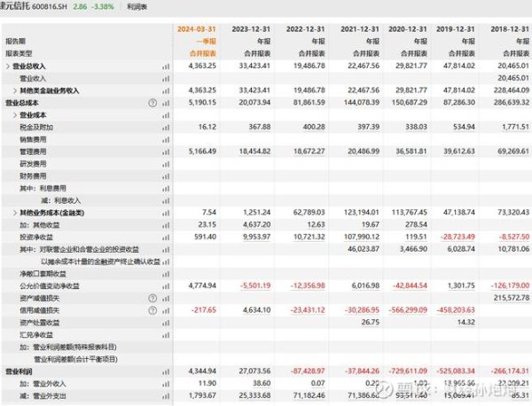Open chart icon for 营业总收入 row
The image size is (532, 406).
[x=166, y=66]
